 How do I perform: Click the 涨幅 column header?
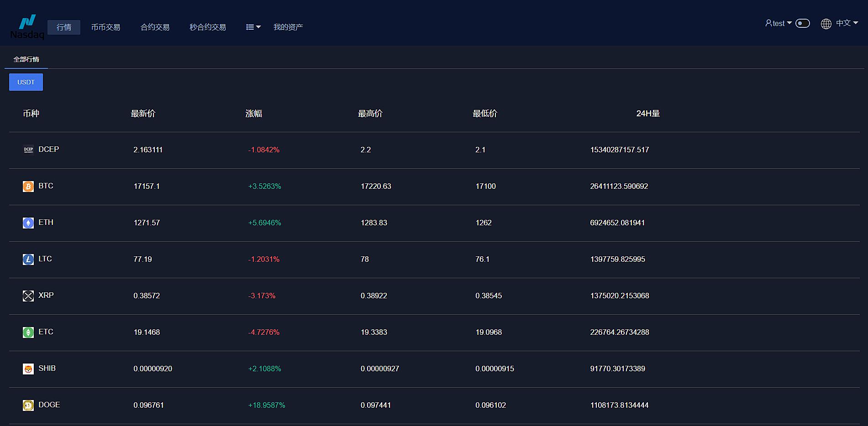[253, 114]
